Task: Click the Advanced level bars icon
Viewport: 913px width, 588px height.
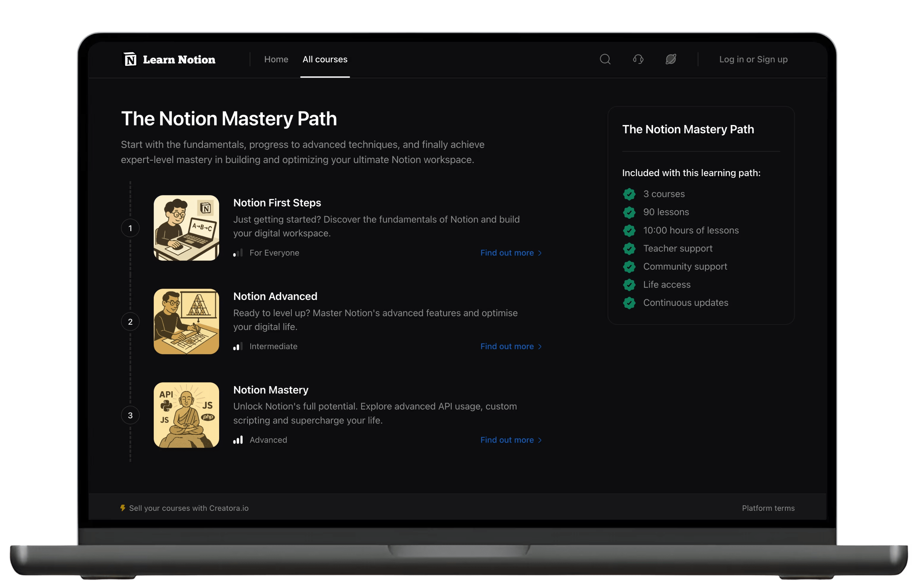Action: pos(238,440)
